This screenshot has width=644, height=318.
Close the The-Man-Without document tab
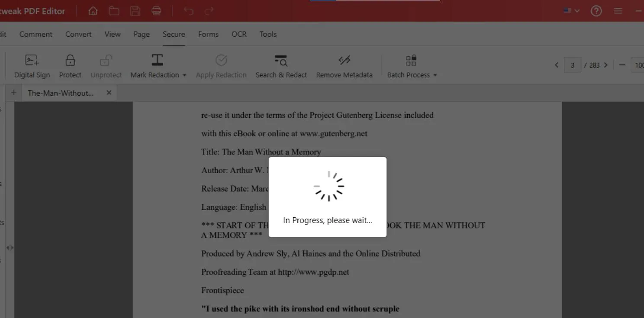(109, 93)
